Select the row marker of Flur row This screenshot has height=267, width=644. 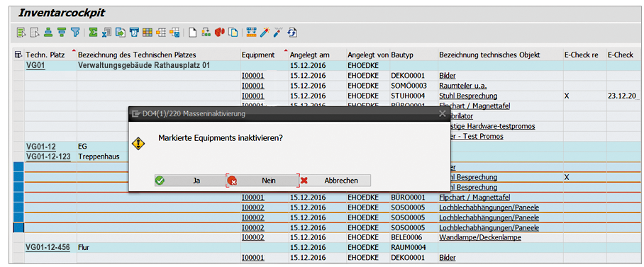click(19, 248)
